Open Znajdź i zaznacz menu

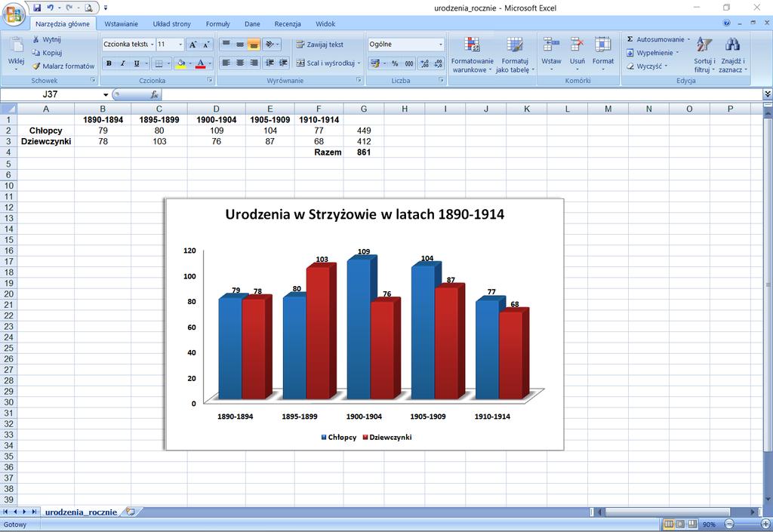click(x=732, y=54)
